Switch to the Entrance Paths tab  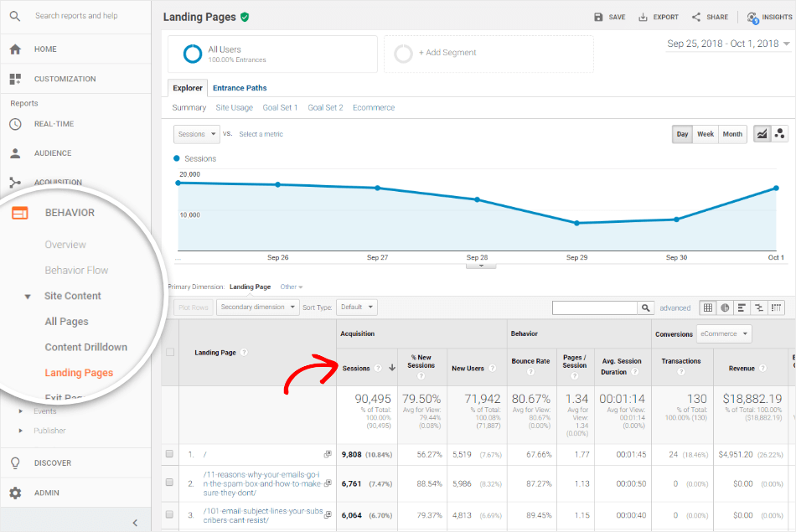tap(240, 88)
